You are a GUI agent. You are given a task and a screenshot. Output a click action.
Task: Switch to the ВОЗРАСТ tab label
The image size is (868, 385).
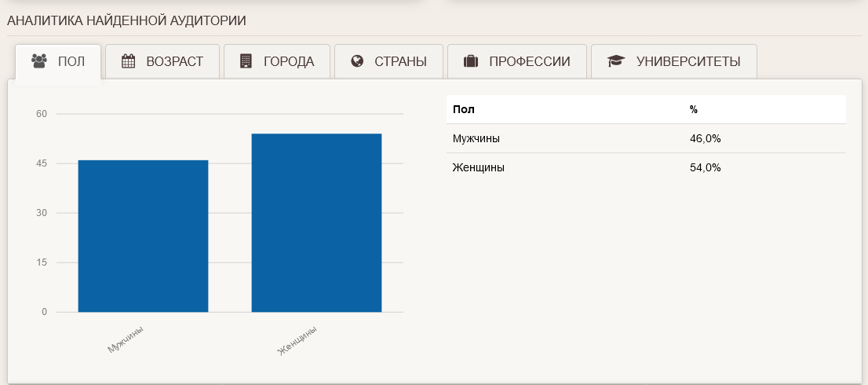click(174, 62)
